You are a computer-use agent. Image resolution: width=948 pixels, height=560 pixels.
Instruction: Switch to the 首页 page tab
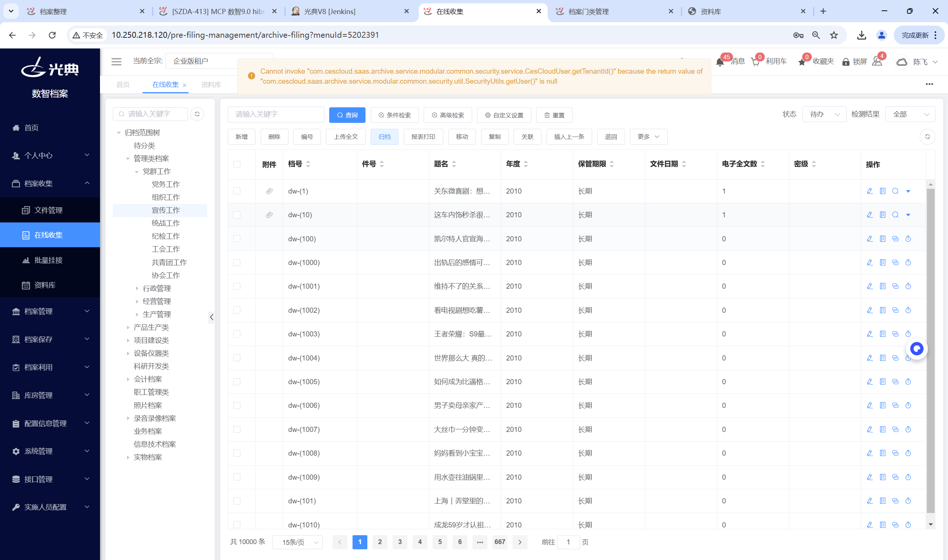coord(123,84)
